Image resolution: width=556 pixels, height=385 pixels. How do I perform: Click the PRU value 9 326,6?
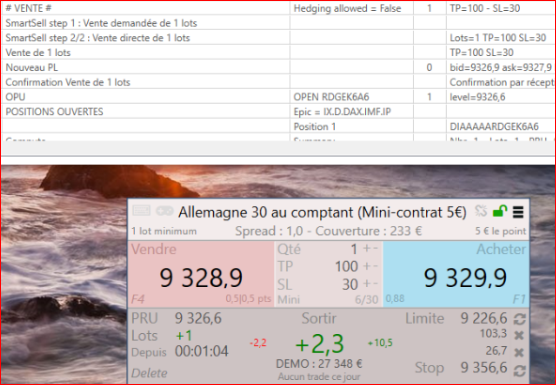pyautogui.click(x=198, y=318)
